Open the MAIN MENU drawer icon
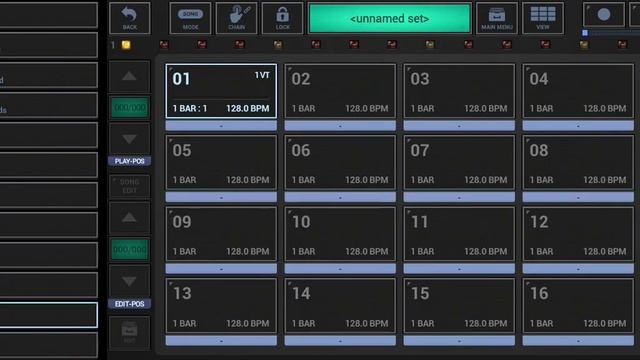The width and height of the screenshot is (640, 360). (497, 18)
